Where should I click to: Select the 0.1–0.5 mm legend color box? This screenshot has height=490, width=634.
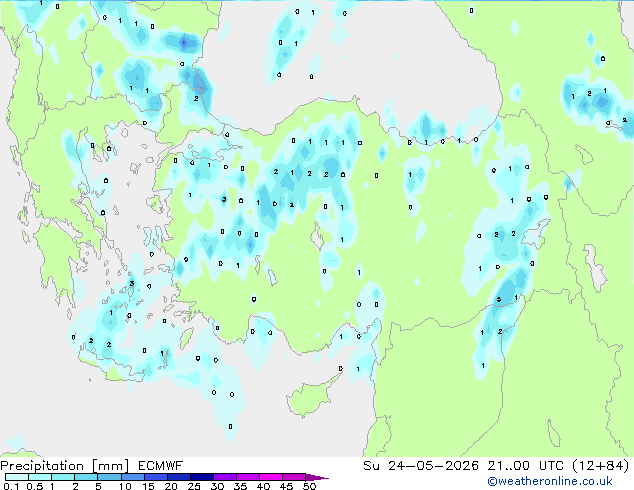click(x=17, y=477)
